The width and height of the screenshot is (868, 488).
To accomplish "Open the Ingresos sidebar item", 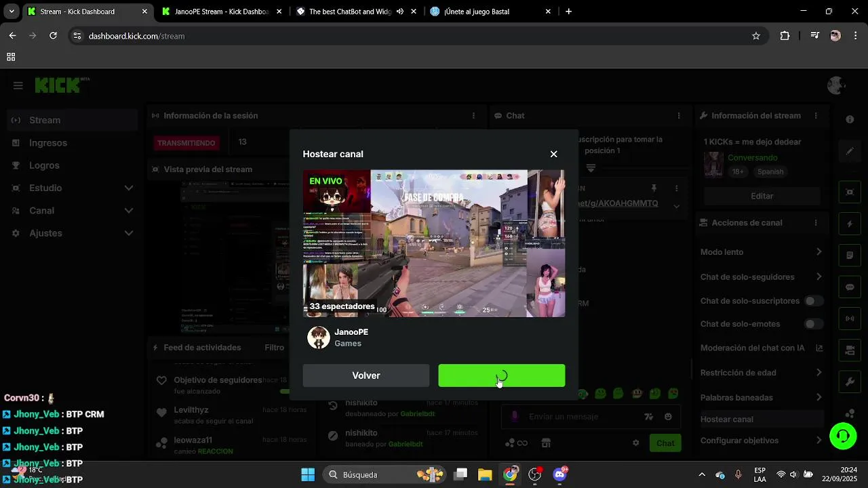I will [73, 143].
